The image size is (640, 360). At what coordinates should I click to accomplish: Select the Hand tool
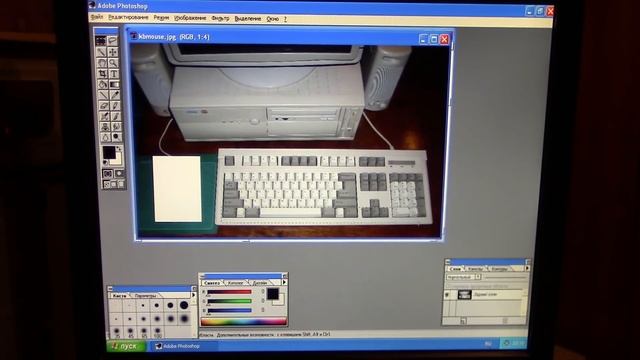pos(102,63)
